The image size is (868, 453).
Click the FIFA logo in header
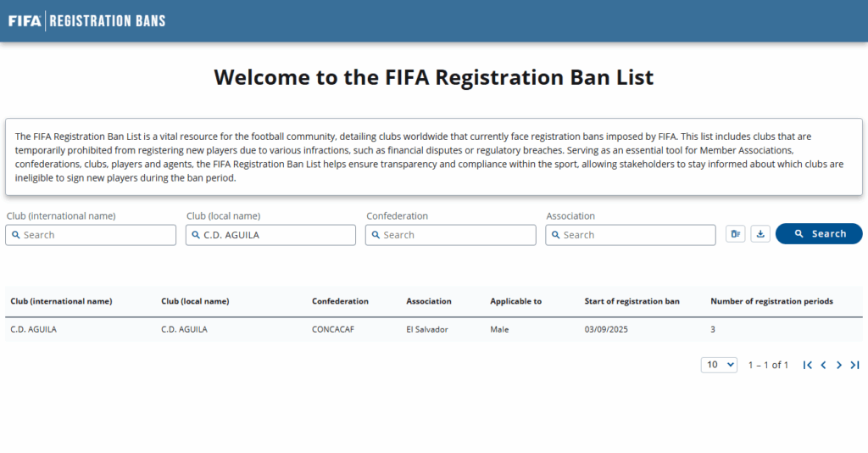[25, 21]
